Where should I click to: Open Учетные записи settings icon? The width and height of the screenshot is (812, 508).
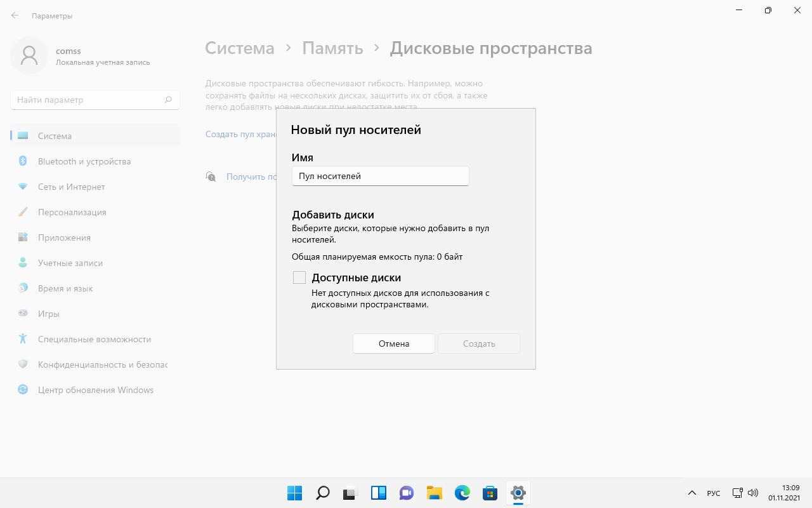(x=23, y=263)
